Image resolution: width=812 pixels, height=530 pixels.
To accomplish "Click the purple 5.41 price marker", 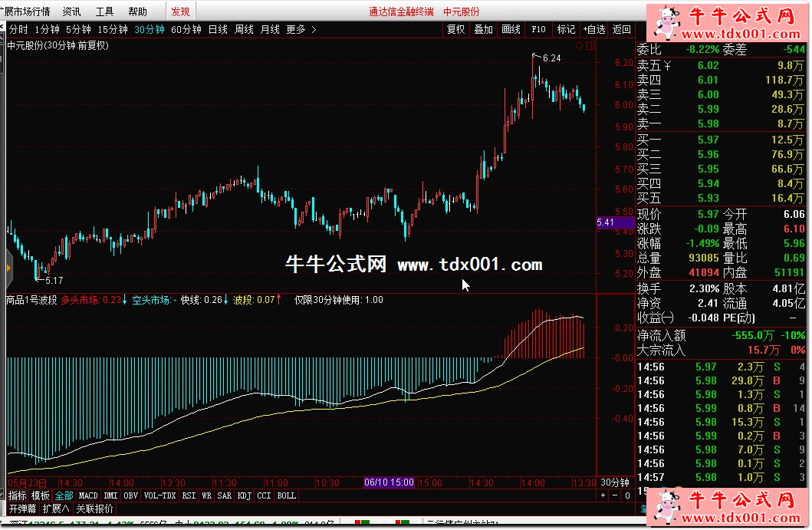I will pyautogui.click(x=615, y=222).
